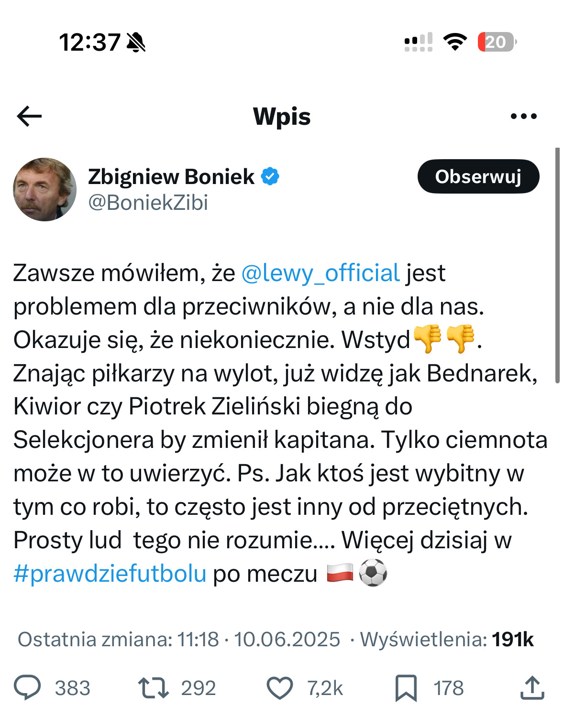Open edit history via Ostatnia zmiana timestamp
The width and height of the screenshot is (564, 728).
[x=179, y=639]
